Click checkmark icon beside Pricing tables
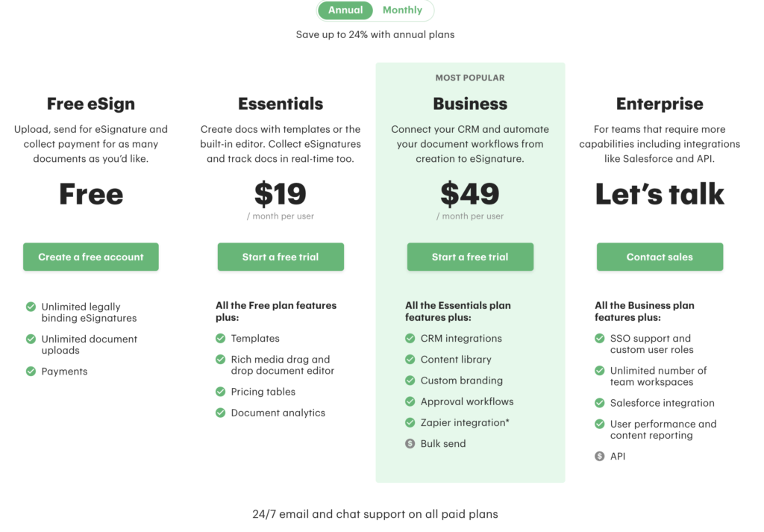Image resolution: width=764 pixels, height=532 pixels. (221, 392)
